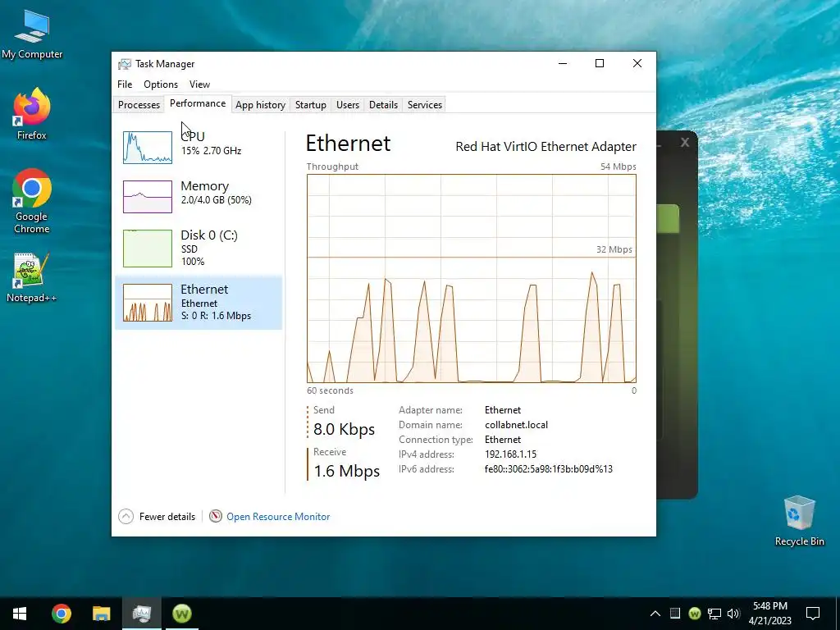Image resolution: width=840 pixels, height=630 pixels.
Task: Click the Fewer details label
Action: [167, 517]
